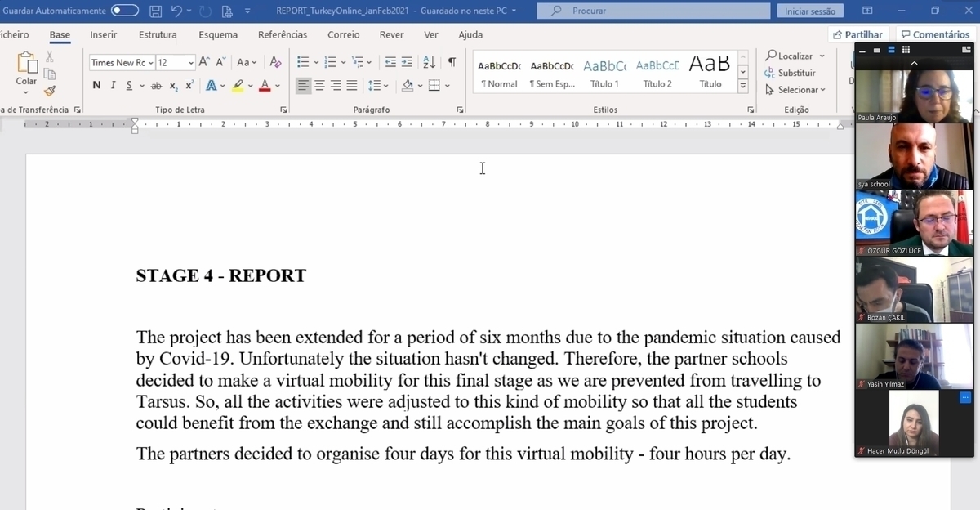This screenshot has height=510, width=980.
Task: Click the subscript x₂ icon
Action: (x=173, y=86)
